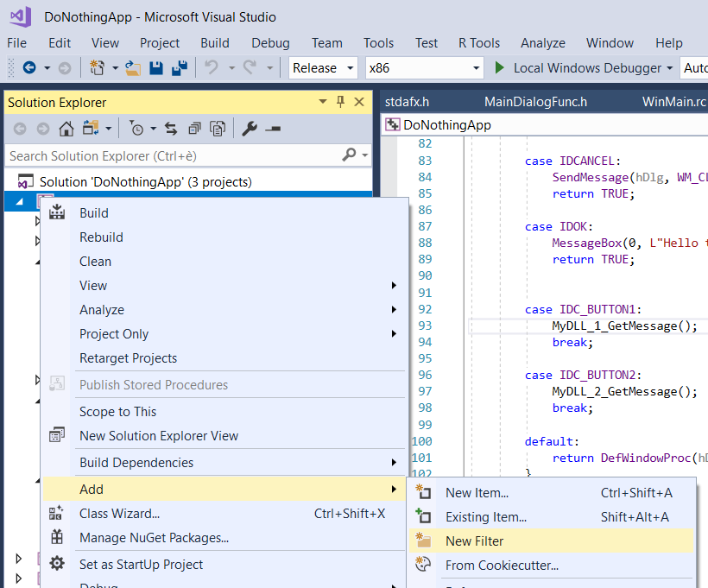Choose New Item... in Add submenu

552,493
